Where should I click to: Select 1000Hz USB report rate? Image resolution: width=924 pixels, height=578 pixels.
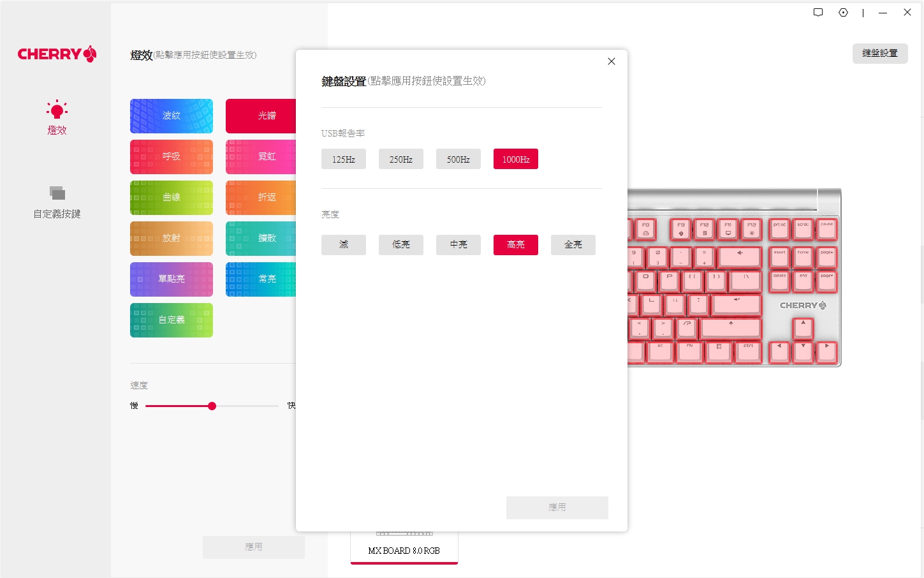pos(516,159)
